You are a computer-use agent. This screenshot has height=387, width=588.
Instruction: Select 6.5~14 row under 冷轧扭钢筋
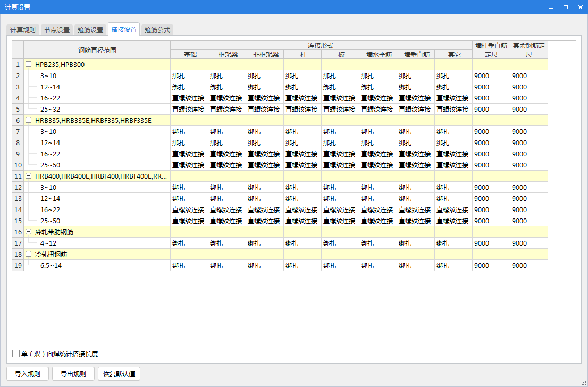tap(97, 265)
